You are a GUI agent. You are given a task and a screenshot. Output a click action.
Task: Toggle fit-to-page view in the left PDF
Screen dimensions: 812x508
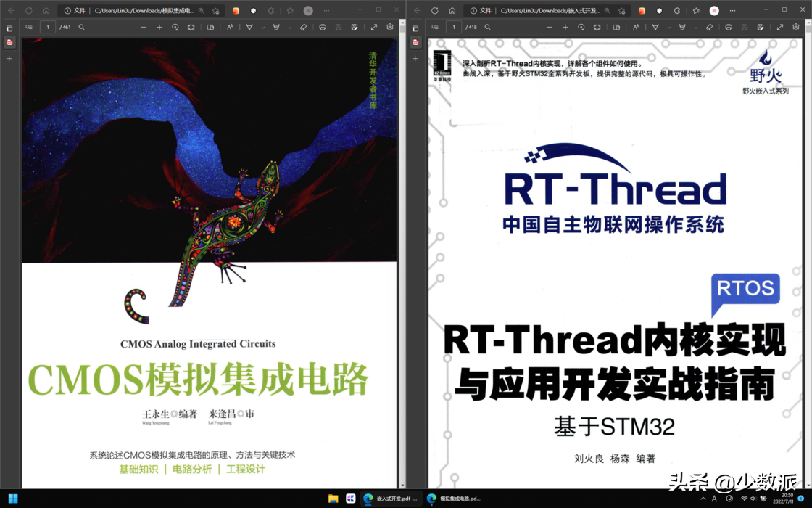[191, 27]
